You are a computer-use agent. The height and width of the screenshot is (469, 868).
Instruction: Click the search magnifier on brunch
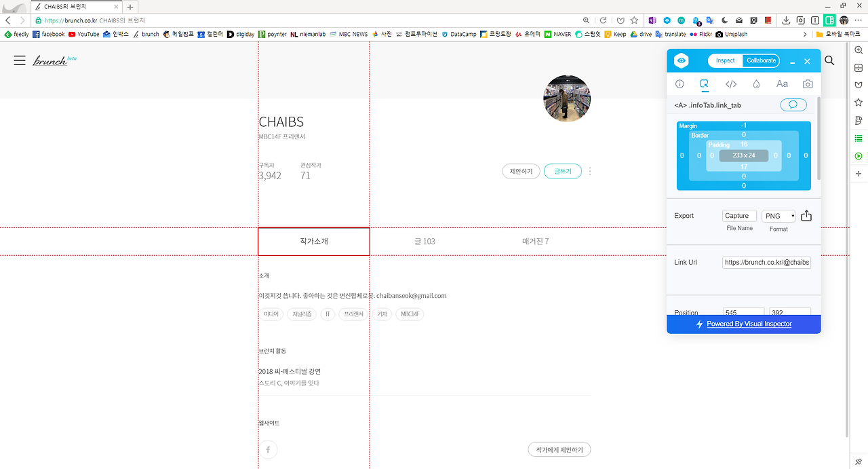click(829, 61)
